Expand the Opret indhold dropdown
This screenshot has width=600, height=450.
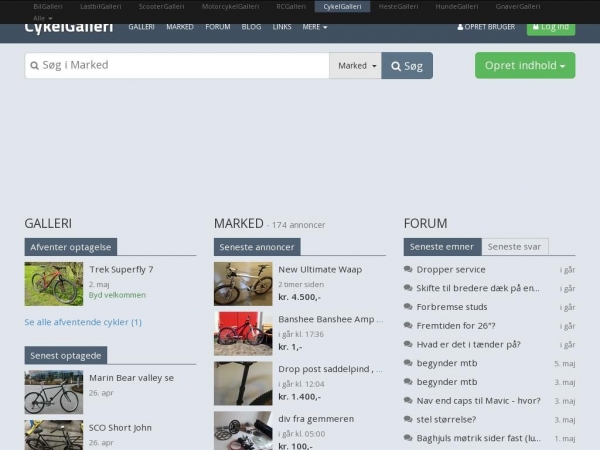point(525,65)
